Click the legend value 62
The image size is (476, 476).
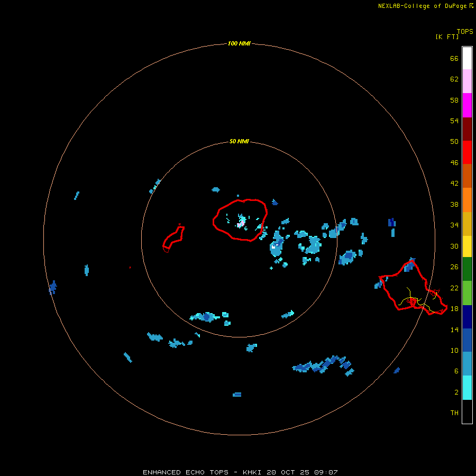tap(454, 79)
